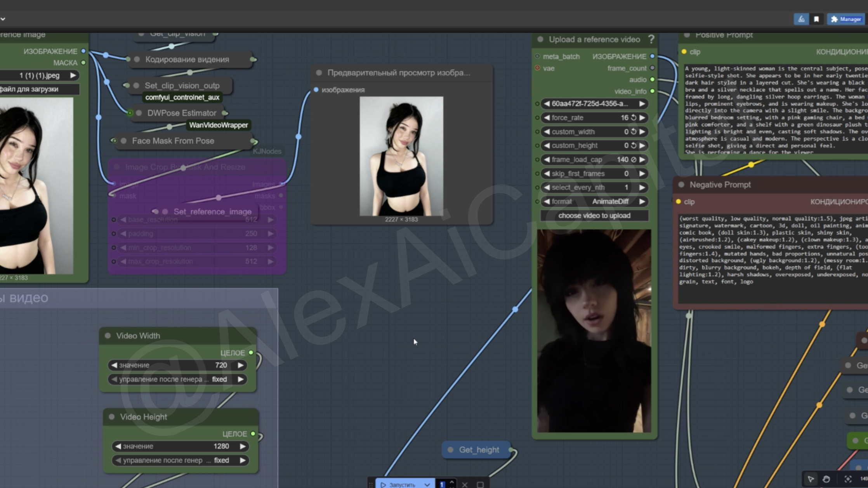Image resolution: width=868 pixels, height=488 pixels.
Task: Click choose video to upload
Action: [594, 216]
